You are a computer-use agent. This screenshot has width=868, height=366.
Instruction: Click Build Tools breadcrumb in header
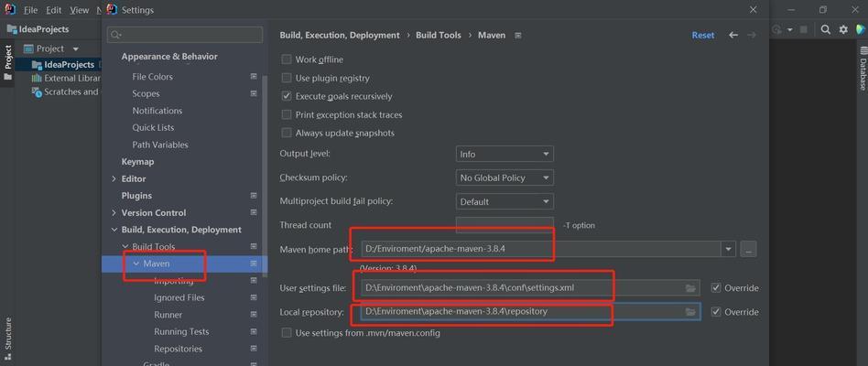439,35
